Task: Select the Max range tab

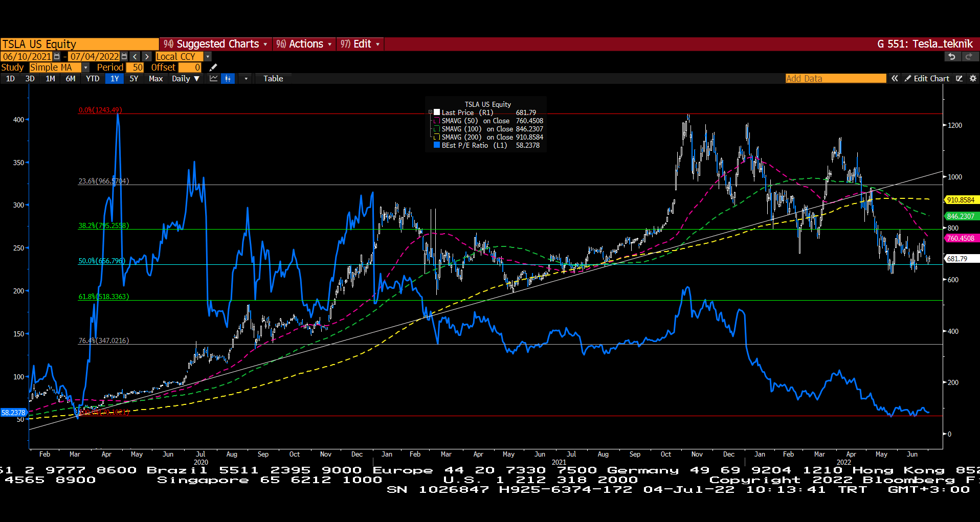Action: tap(155, 79)
